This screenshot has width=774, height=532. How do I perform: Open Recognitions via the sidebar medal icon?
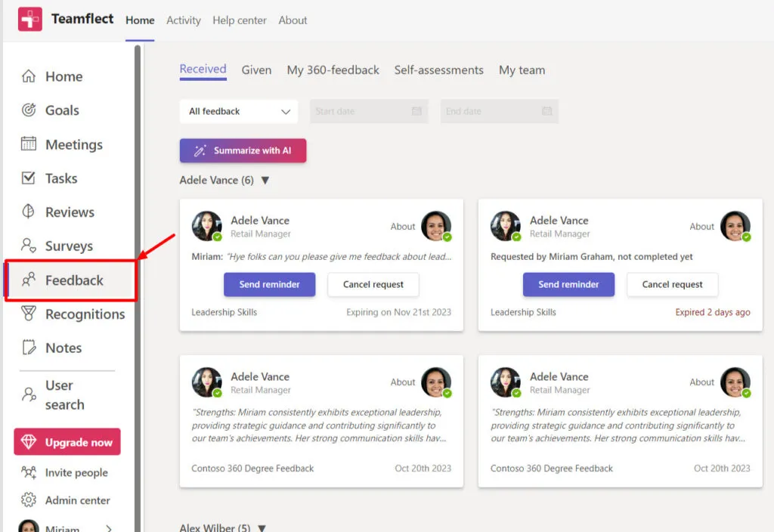29,314
